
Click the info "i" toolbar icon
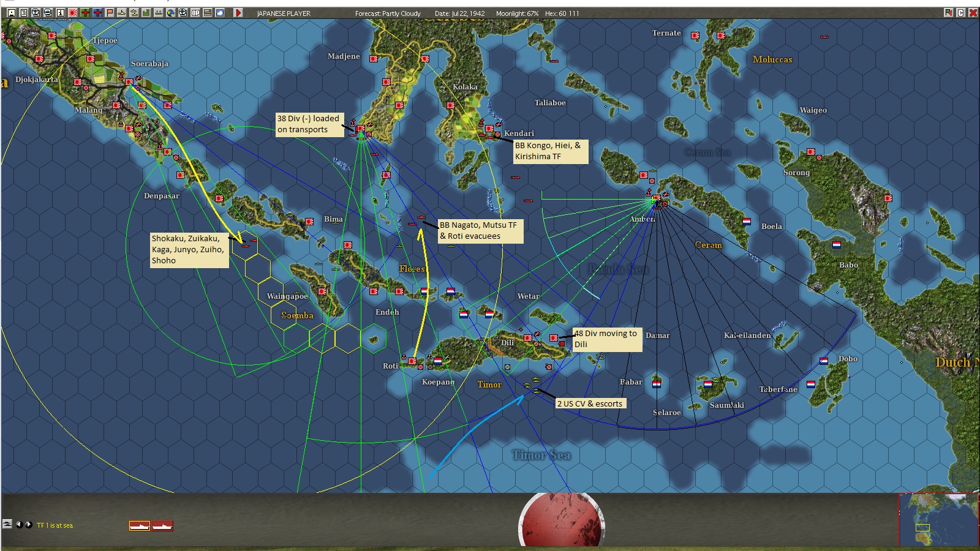61,13
